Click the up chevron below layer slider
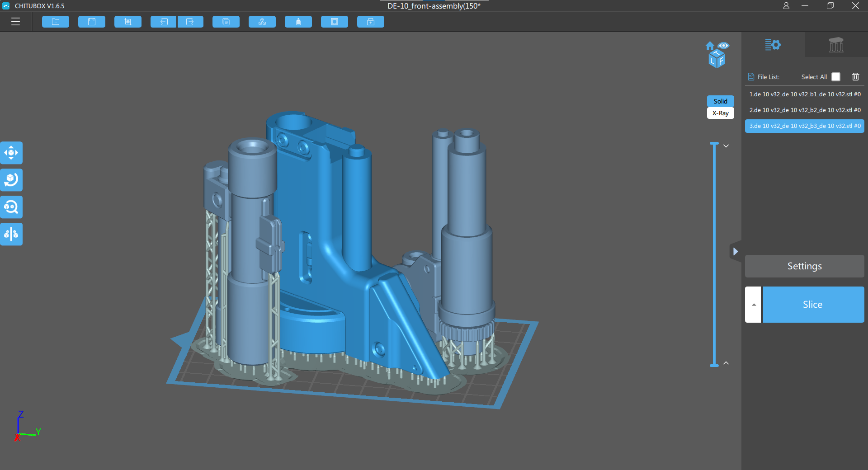This screenshot has height=470, width=868. point(726,363)
